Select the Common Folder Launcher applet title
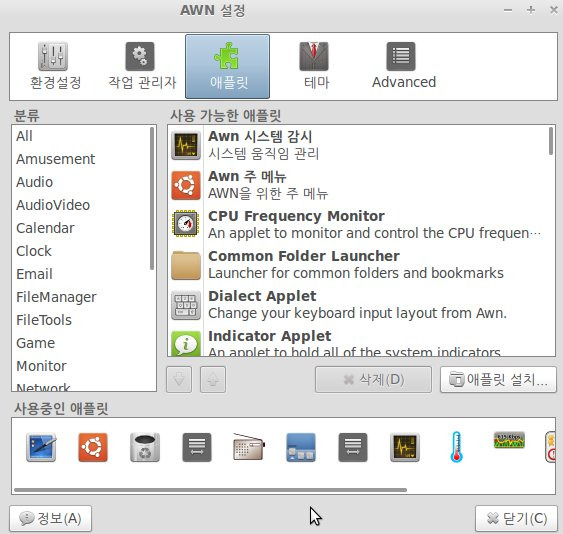 tap(304, 256)
